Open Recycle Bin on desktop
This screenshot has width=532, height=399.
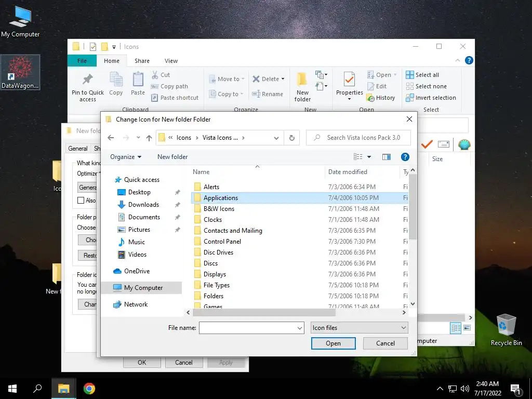506,329
